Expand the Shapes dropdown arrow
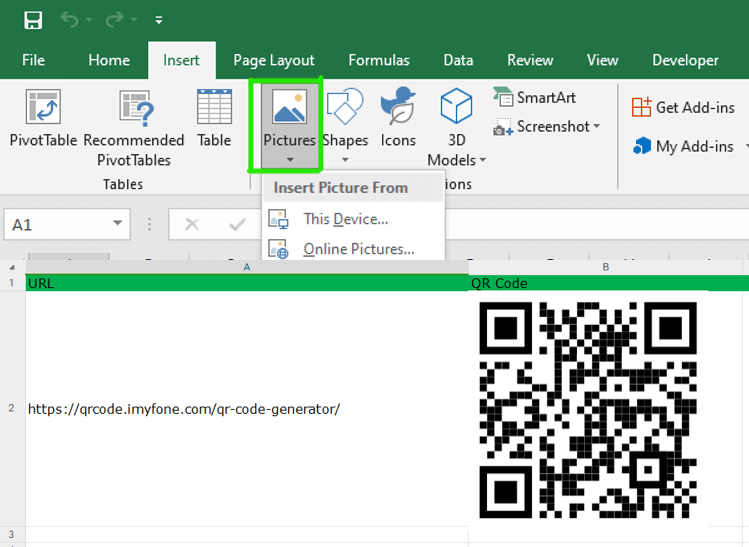749x547 pixels. point(345,160)
